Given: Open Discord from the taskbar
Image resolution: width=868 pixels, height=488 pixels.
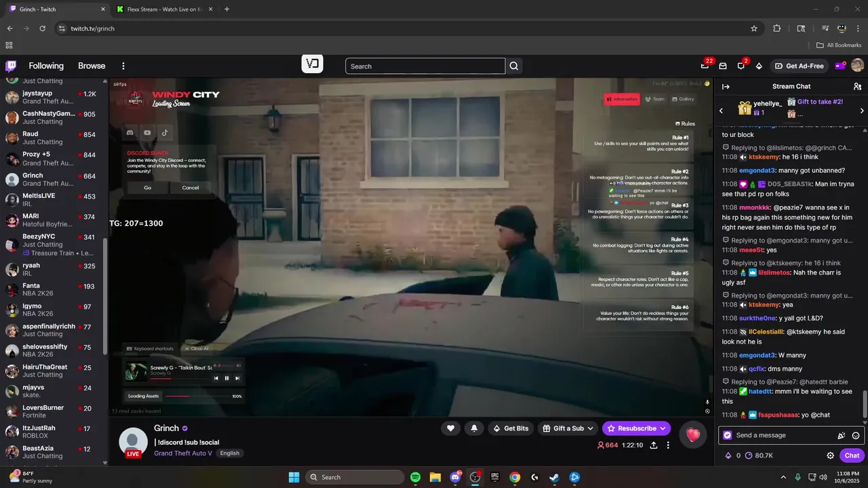Looking at the screenshot, I should pyautogui.click(x=455, y=477).
